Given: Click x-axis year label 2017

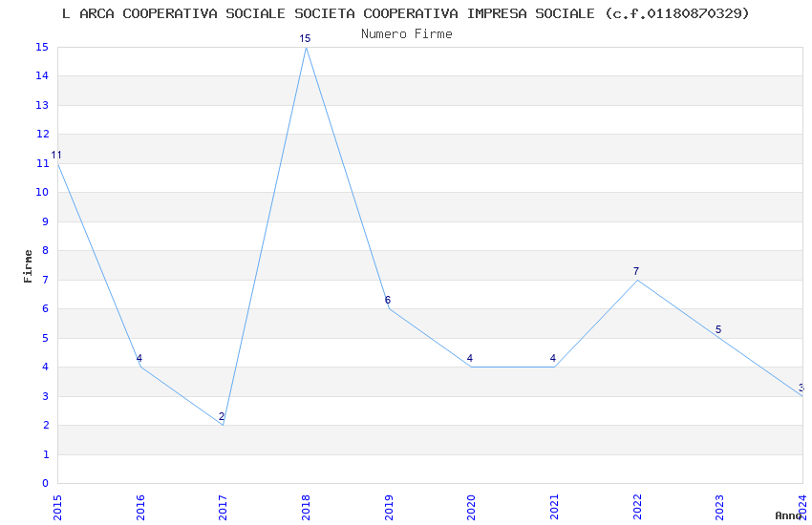Looking at the screenshot, I should (224, 508).
